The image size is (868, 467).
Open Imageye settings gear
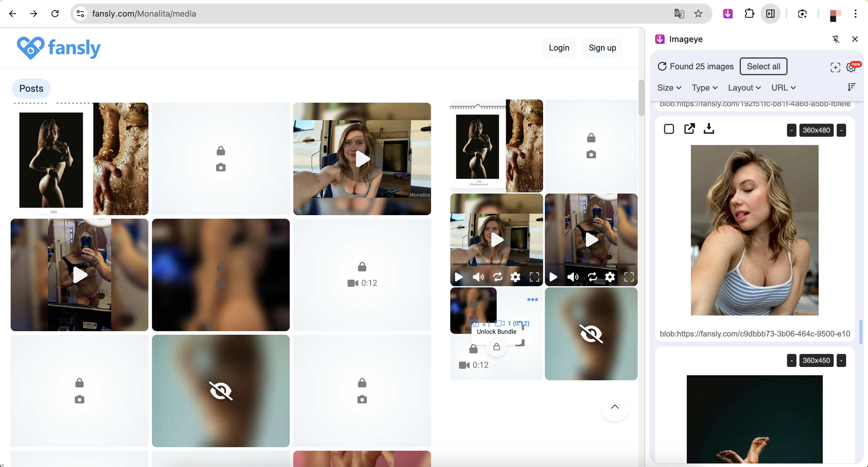click(851, 67)
